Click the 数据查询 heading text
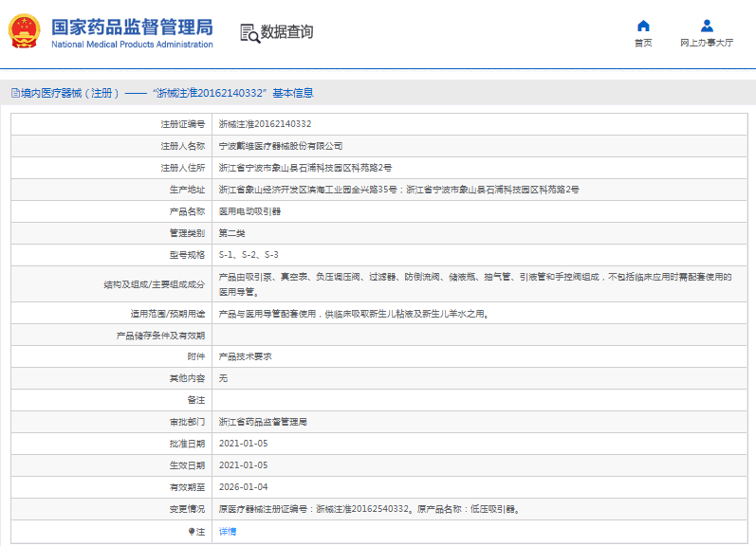 coord(286,32)
